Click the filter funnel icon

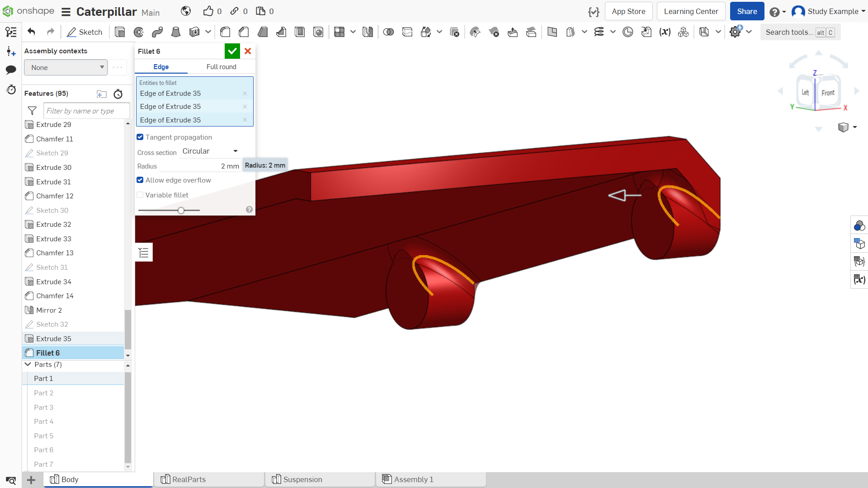[32, 111]
